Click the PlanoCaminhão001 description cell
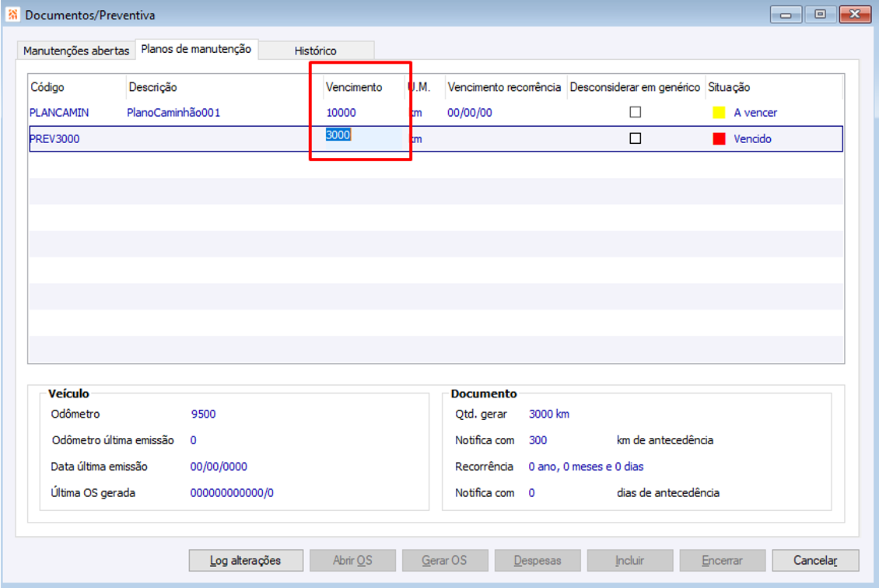Screen dimensions: 879x588 [x=173, y=113]
